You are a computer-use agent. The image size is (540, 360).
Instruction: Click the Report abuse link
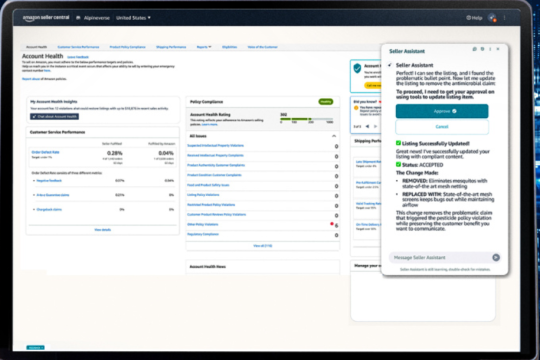31,79
